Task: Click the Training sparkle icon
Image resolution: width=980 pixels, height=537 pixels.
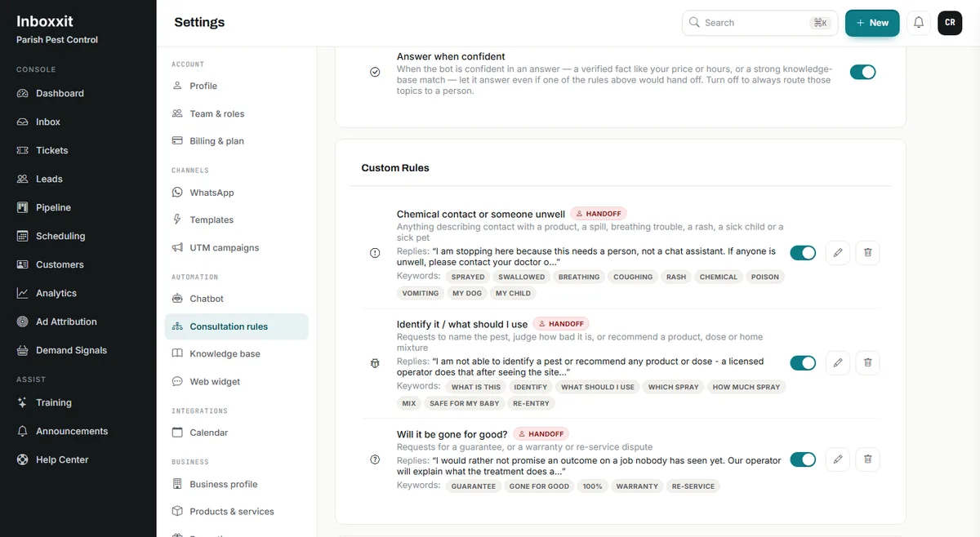Action: point(22,402)
